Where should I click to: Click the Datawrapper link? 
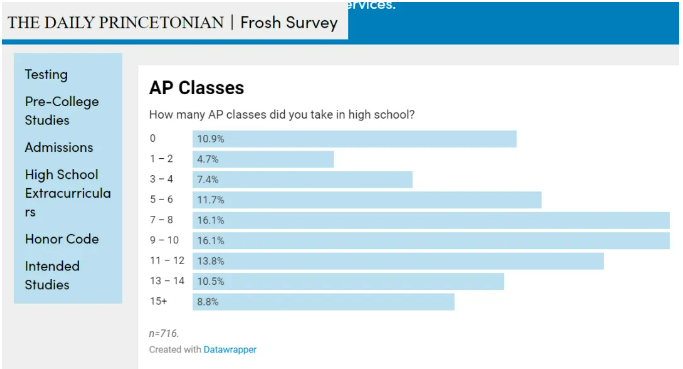pyautogui.click(x=230, y=349)
